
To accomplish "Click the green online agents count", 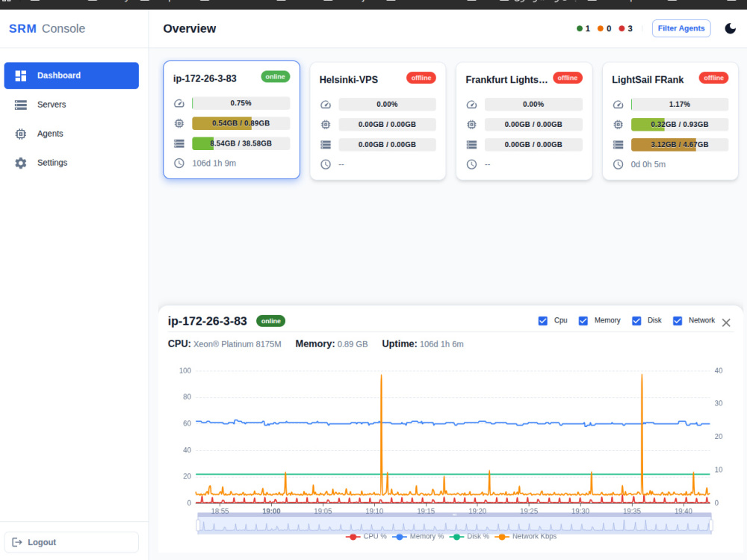I will click(x=583, y=28).
